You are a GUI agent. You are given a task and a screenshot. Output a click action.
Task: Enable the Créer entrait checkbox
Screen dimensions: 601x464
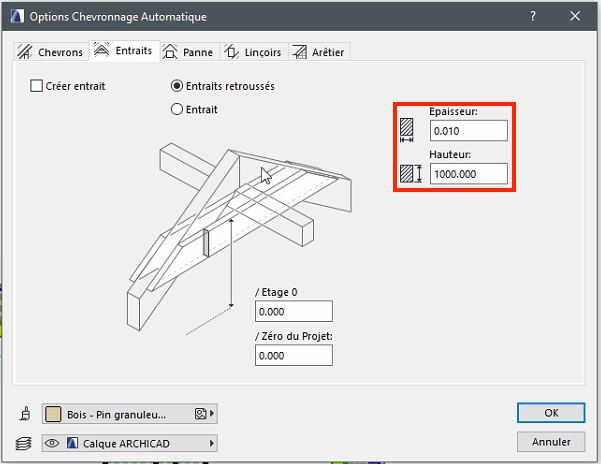(x=36, y=86)
